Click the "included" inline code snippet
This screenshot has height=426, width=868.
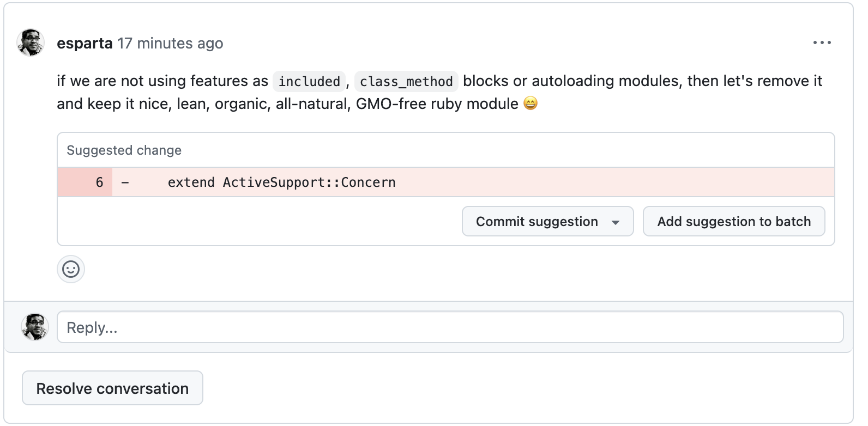point(309,81)
